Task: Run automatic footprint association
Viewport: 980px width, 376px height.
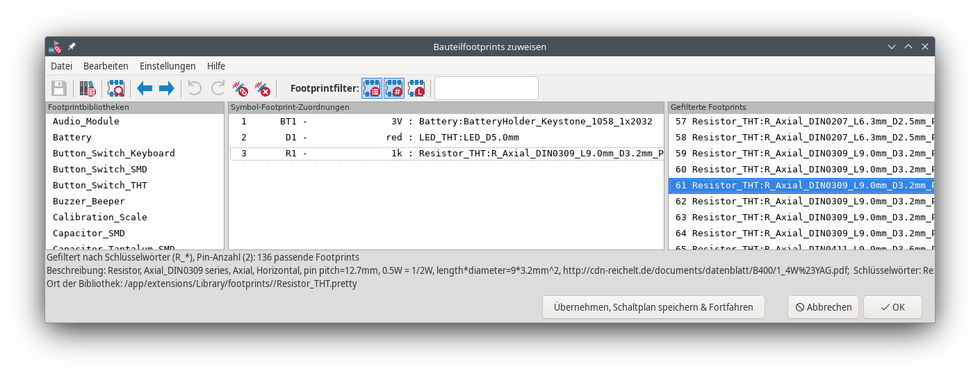Action: [x=240, y=88]
